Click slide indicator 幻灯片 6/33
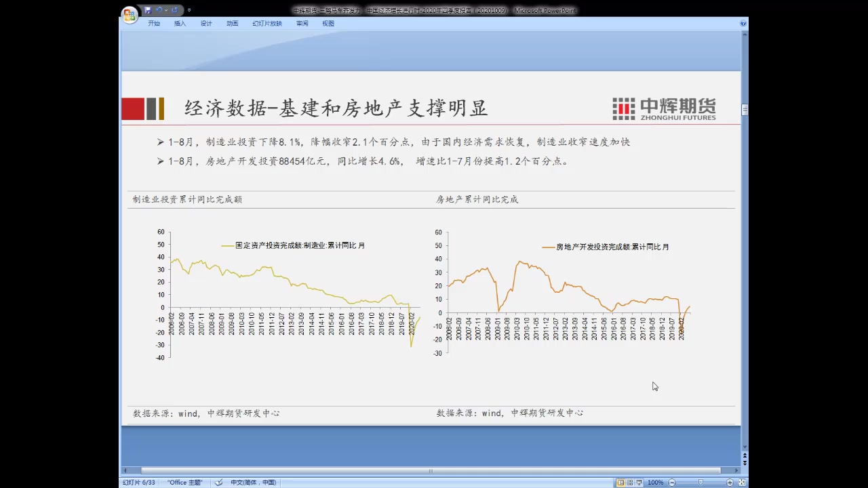Screen dimensions: 868x488 [x=139, y=483]
